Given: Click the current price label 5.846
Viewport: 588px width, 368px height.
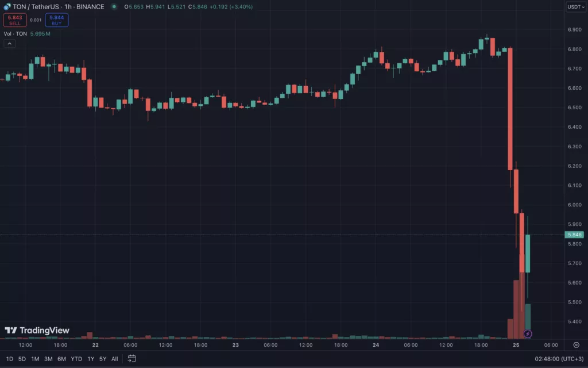Looking at the screenshot, I should [574, 235].
